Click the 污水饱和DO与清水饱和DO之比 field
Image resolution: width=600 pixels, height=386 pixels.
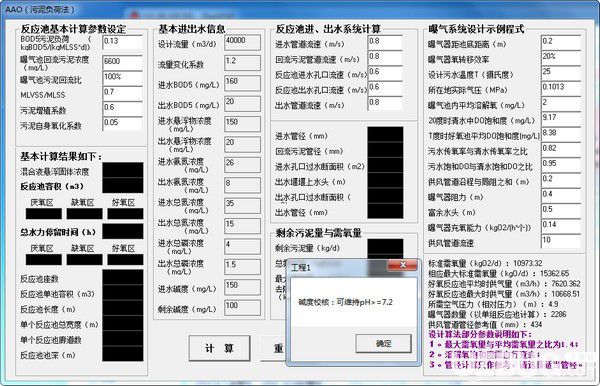pyautogui.click(x=561, y=165)
